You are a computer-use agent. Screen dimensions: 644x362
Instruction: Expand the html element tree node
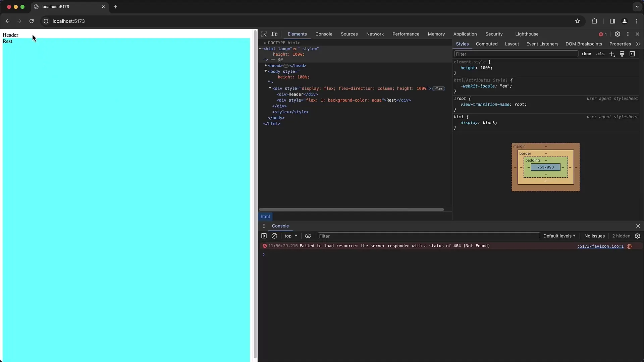coord(261,49)
